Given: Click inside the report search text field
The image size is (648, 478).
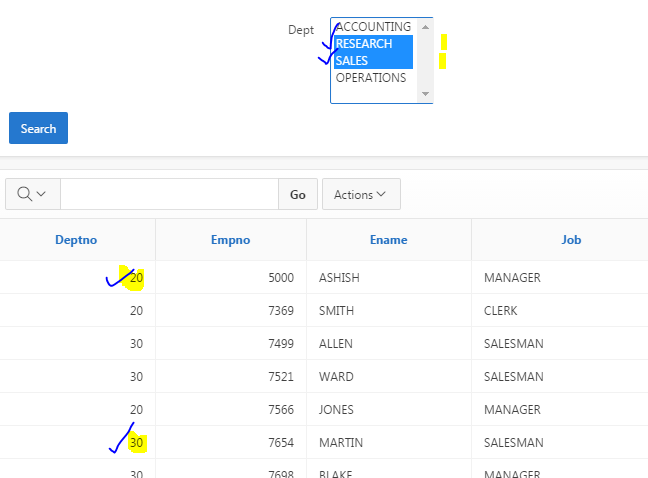Looking at the screenshot, I should tap(168, 194).
